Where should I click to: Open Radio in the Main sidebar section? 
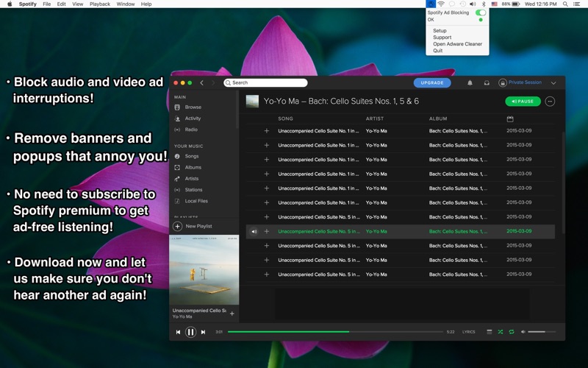coord(191,130)
